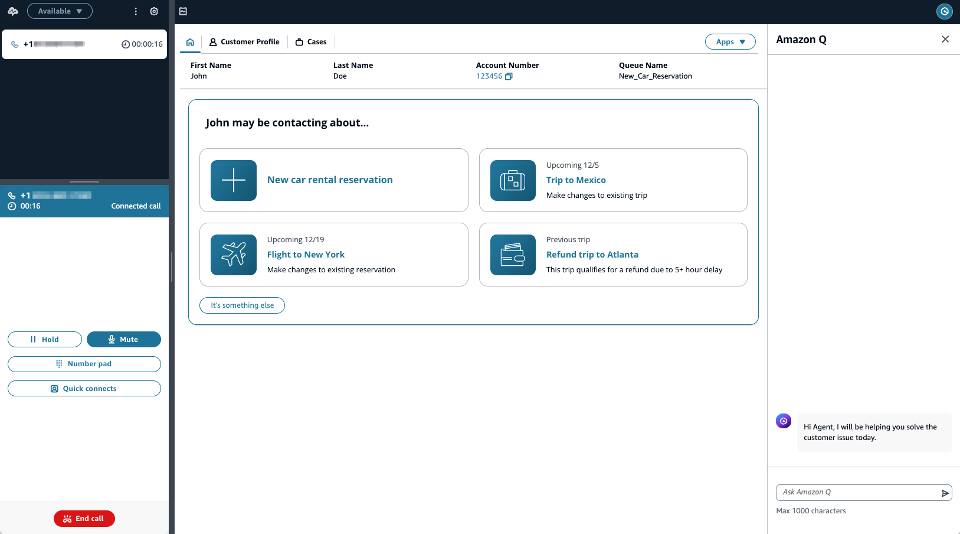Click the Amazon Q avatar beside greeting message
The height and width of the screenshot is (534, 960).
click(x=783, y=421)
